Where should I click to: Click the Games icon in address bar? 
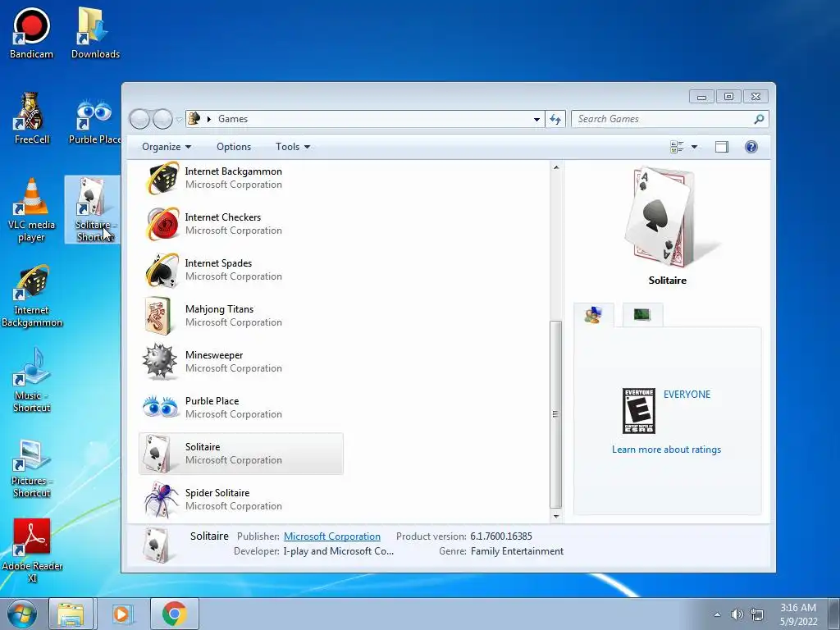(194, 118)
